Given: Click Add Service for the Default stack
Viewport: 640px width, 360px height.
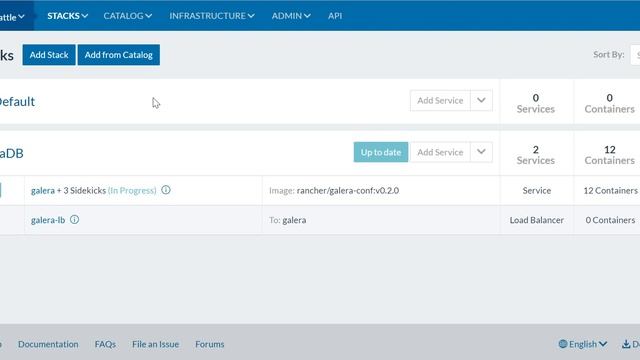Looking at the screenshot, I should point(440,100).
